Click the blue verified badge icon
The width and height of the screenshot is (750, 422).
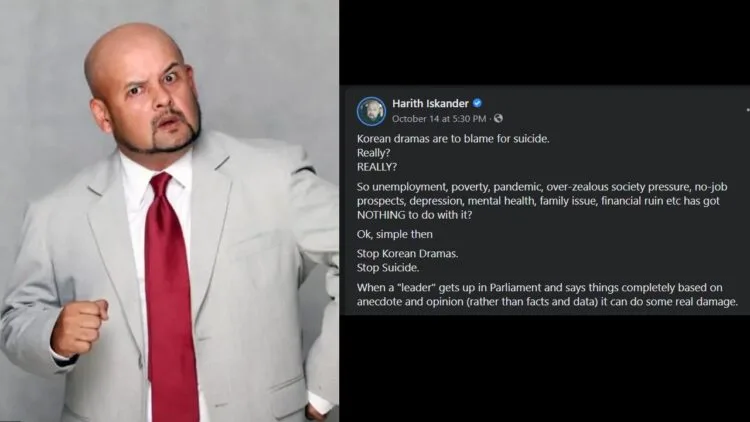tap(477, 103)
